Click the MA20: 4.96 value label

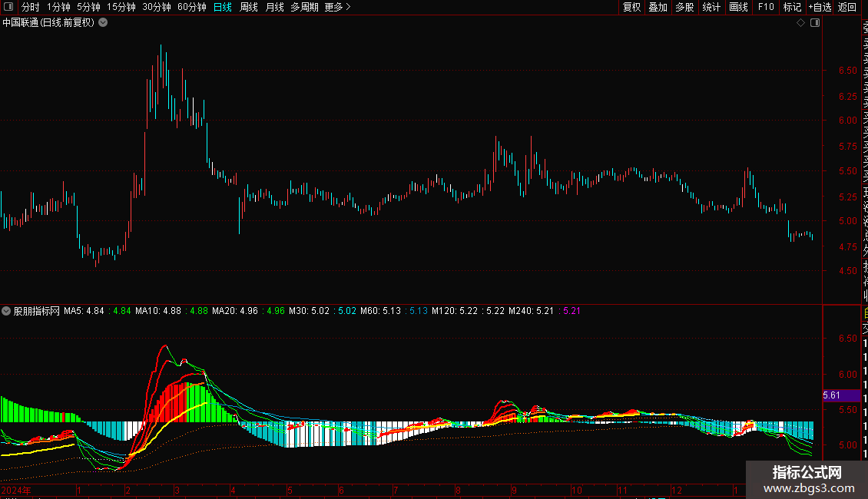(x=235, y=311)
